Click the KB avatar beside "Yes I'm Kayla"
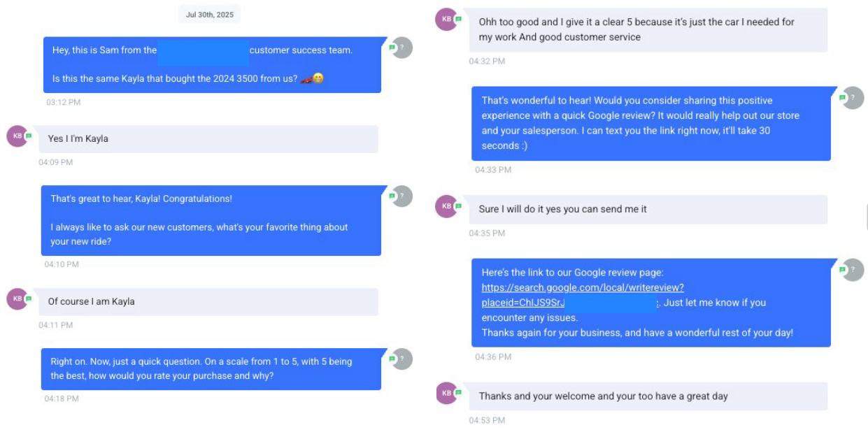Viewport: 868px width, 432px height. coord(16,136)
